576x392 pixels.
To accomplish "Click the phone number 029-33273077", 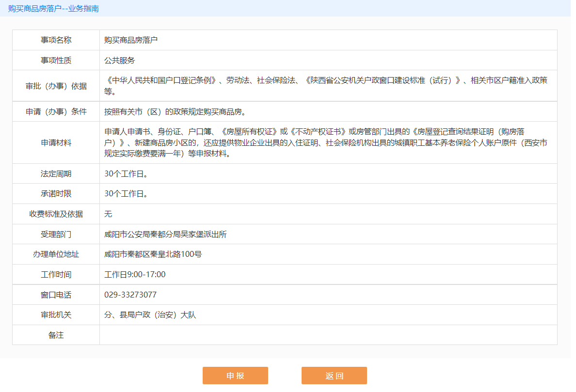I will tap(130, 295).
